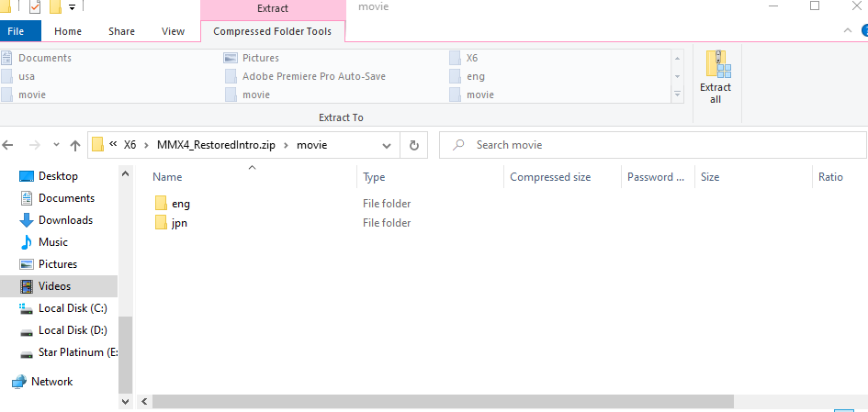The image size is (868, 412).
Task: Open Local Disk (C:) drive
Action: 73,308
